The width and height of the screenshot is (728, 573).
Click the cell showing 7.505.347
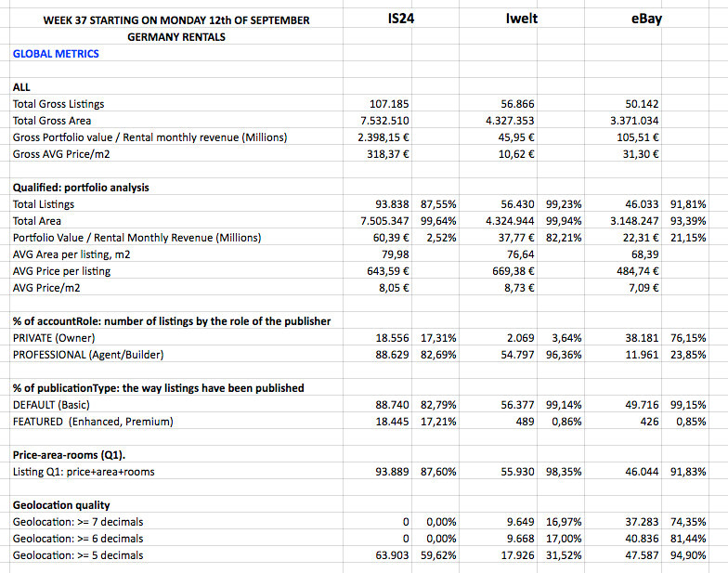click(x=384, y=221)
